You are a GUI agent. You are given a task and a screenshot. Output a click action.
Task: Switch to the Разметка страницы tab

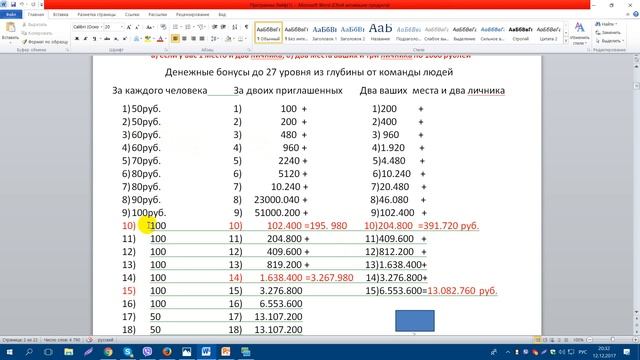(97, 14)
